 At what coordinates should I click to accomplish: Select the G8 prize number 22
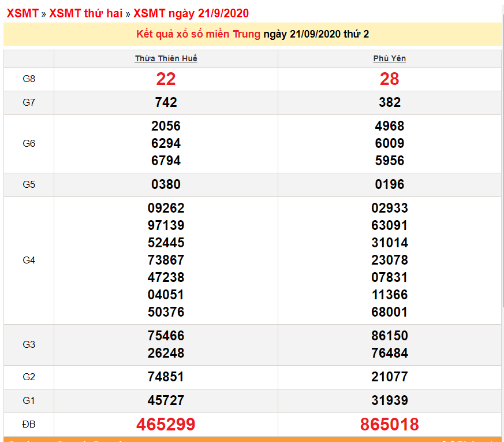click(x=166, y=79)
